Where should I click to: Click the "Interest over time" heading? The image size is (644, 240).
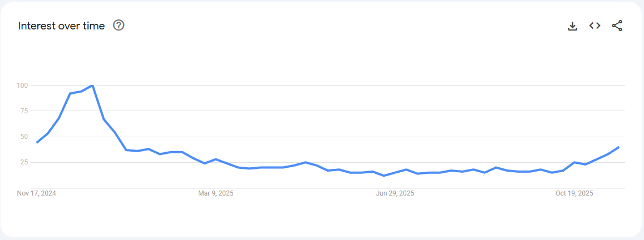[61, 26]
